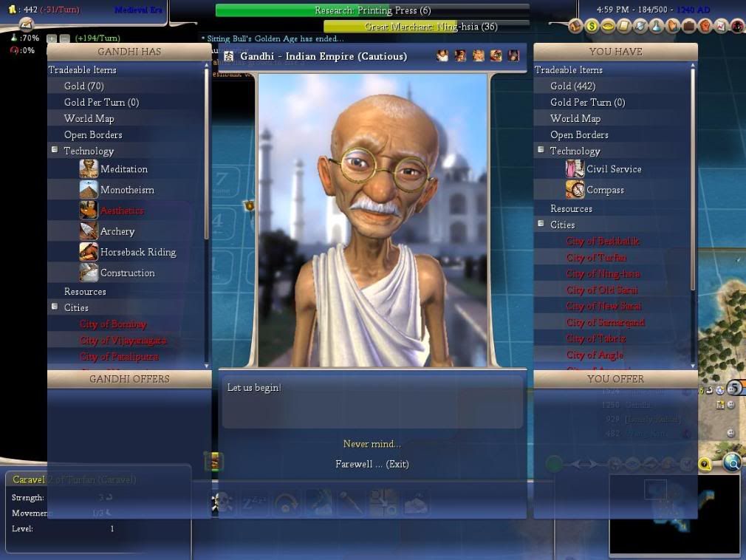Select the Construction technology icon
Viewport: 746px width, 560px height.
pyautogui.click(x=89, y=273)
